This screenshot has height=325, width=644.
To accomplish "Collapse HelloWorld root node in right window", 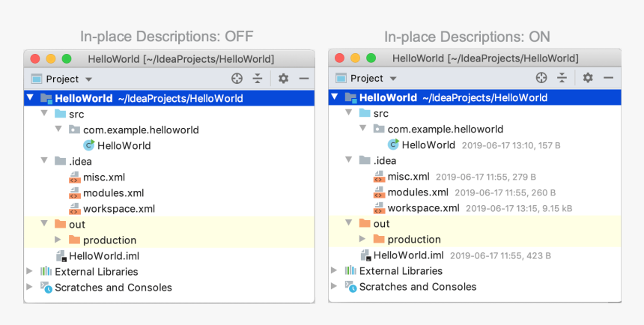I will 335,97.
